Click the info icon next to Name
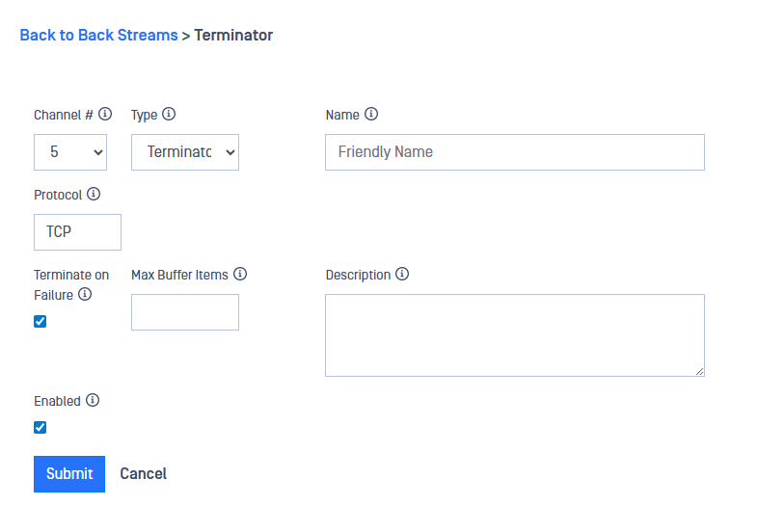The width and height of the screenshot is (758, 532). click(x=371, y=114)
